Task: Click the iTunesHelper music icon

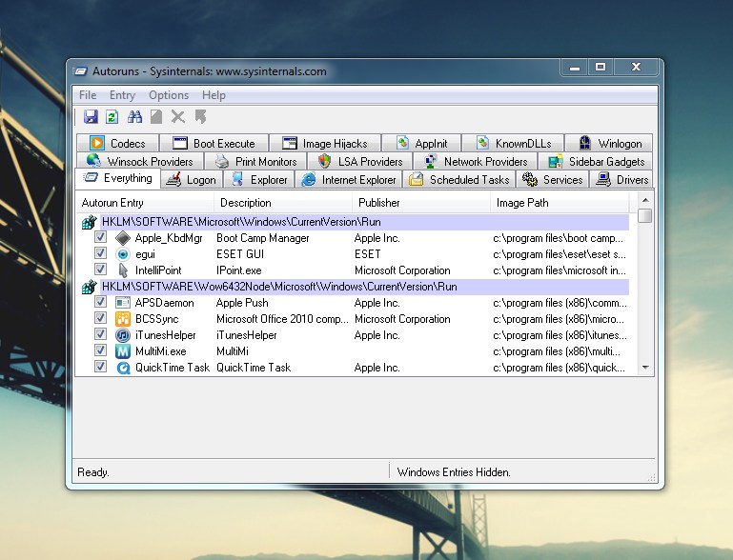Action: 122,335
